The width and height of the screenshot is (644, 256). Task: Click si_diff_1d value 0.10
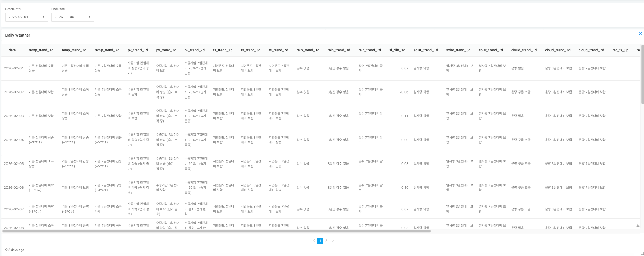pyautogui.click(x=405, y=188)
